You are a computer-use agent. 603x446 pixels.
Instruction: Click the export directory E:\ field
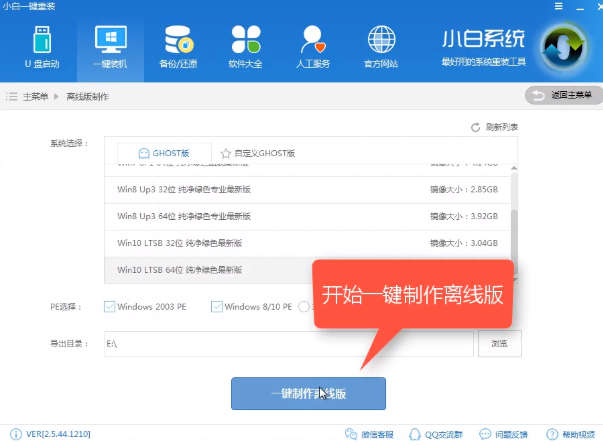coord(288,343)
